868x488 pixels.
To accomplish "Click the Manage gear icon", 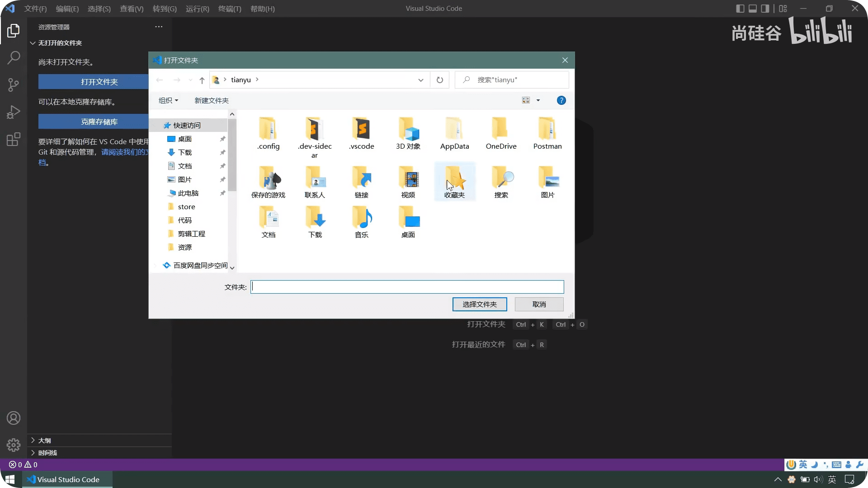I will click(x=14, y=445).
